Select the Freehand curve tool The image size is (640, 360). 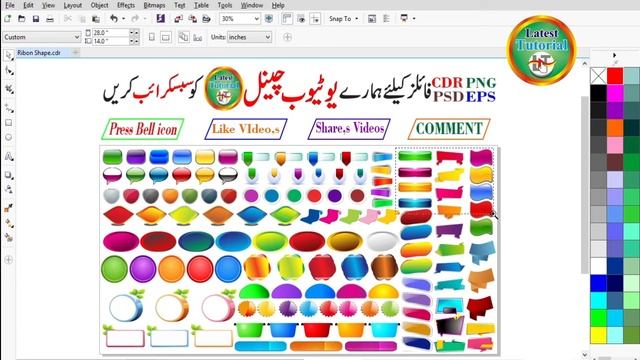click(9, 108)
